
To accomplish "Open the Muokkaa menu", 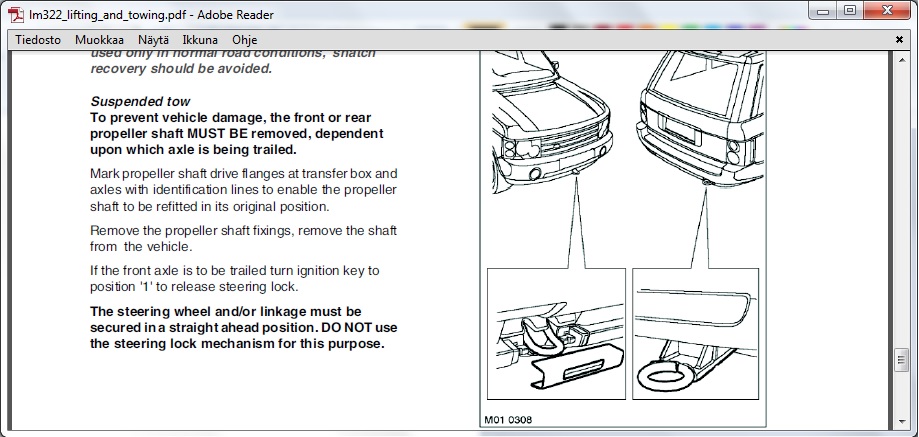I will tap(99, 40).
